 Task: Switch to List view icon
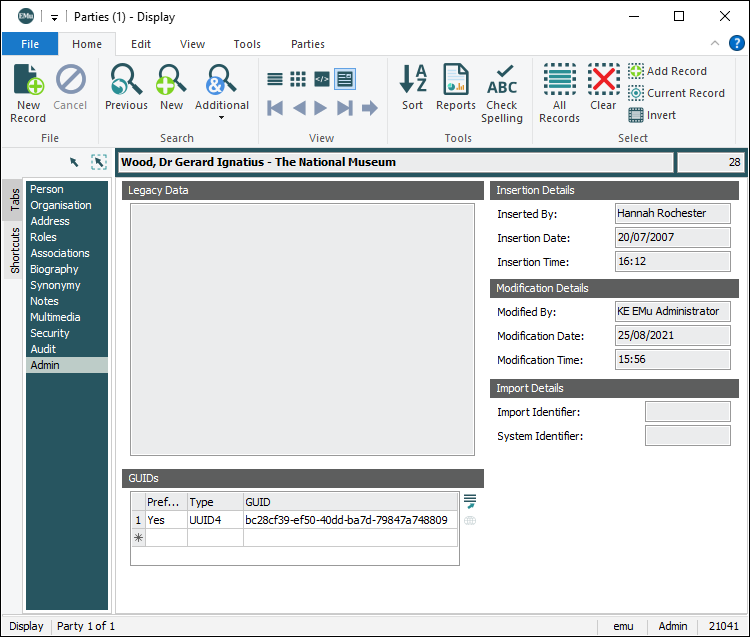[275, 79]
